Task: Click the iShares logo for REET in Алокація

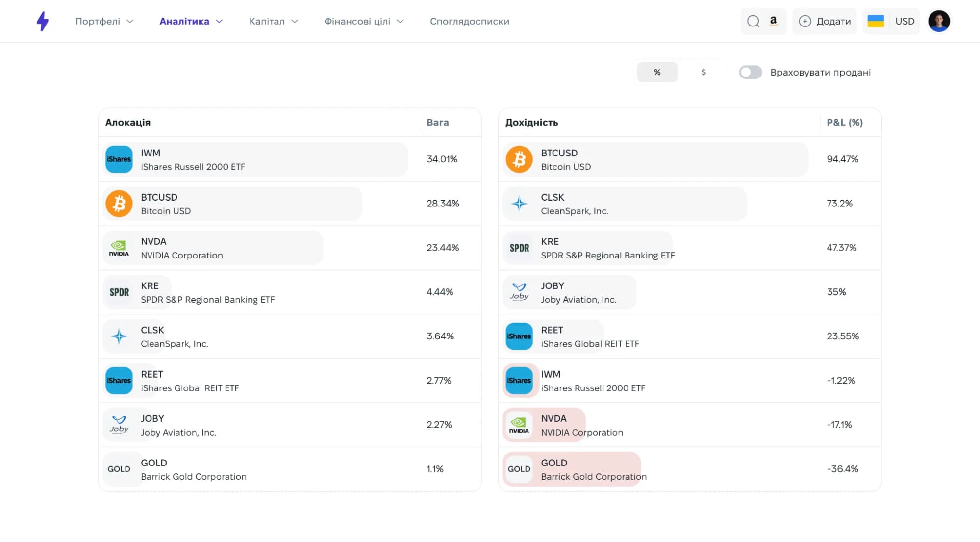Action: 119,381
